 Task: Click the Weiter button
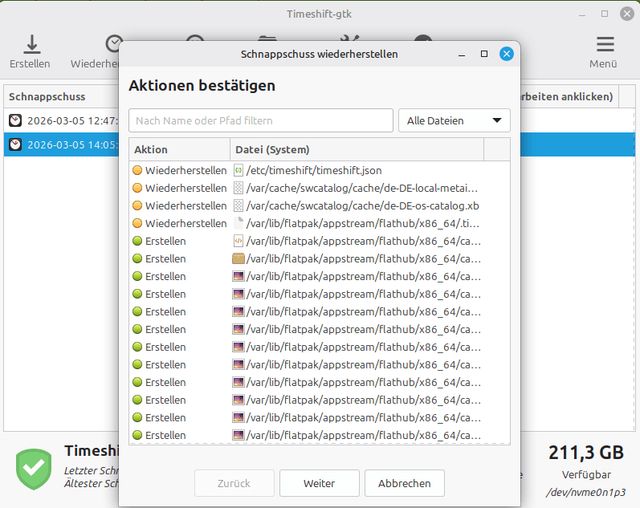click(x=319, y=483)
